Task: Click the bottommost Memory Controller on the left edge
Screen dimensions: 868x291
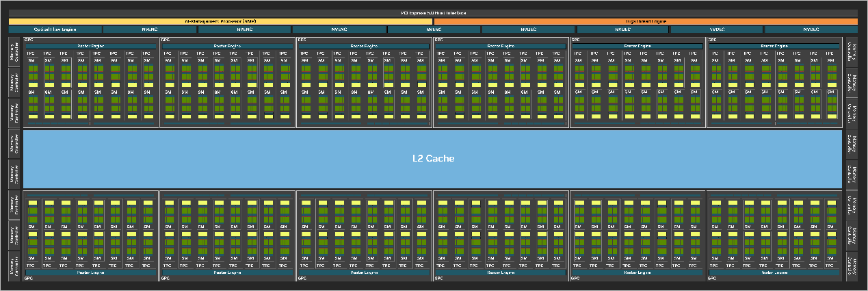Action: (14, 266)
